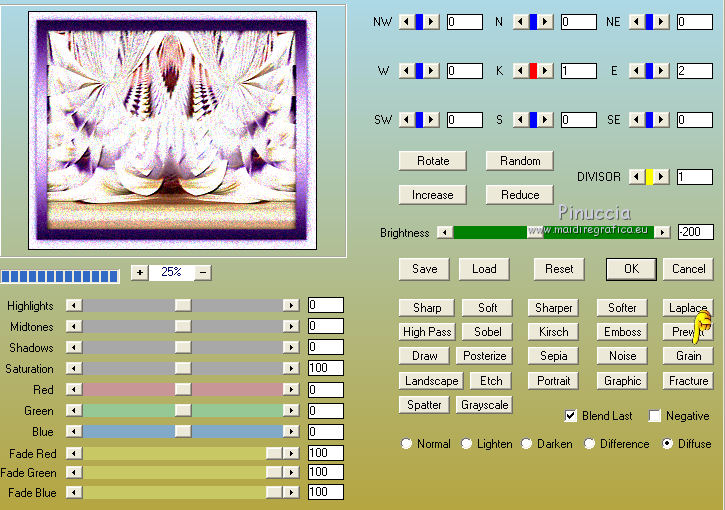The height and width of the screenshot is (510, 725).
Task: Apply the Sepia preset
Action: click(x=553, y=356)
